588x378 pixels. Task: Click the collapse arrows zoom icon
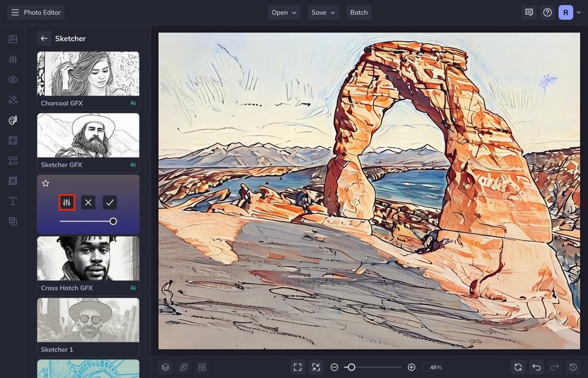(316, 367)
